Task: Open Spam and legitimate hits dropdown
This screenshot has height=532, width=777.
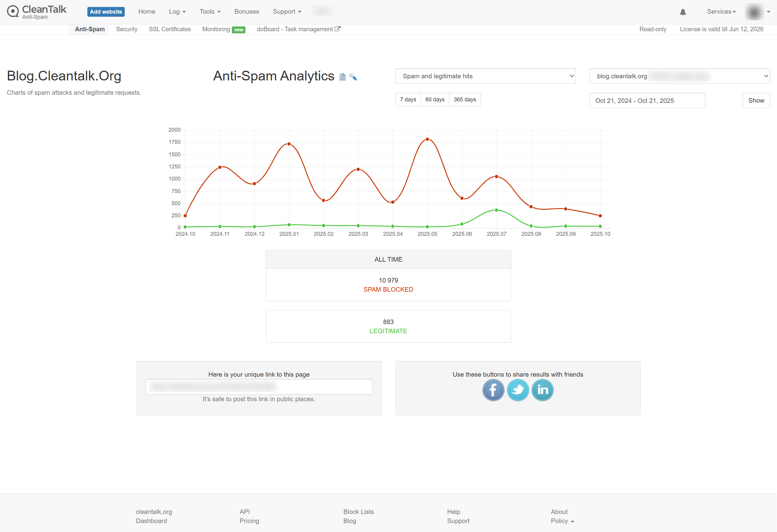Action: click(485, 76)
